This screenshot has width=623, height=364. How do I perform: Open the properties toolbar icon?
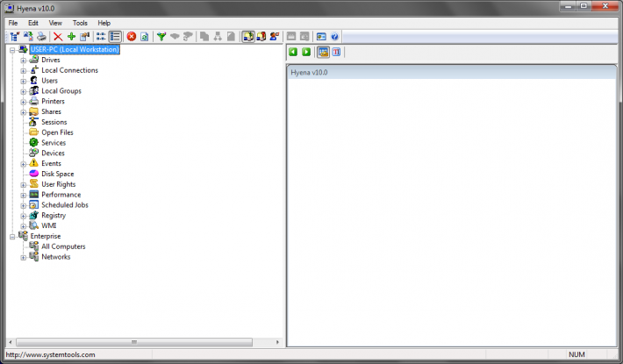(x=84, y=37)
